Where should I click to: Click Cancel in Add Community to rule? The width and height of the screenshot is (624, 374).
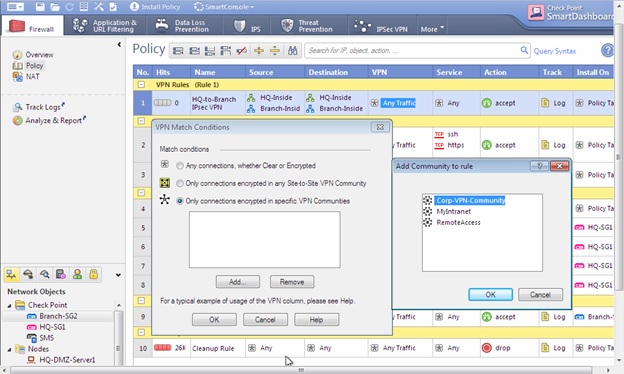click(540, 294)
